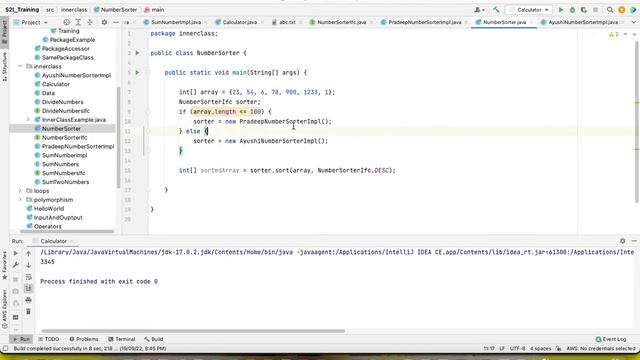
Task: Switch to Calculator.java editor tab
Action: (x=239, y=22)
